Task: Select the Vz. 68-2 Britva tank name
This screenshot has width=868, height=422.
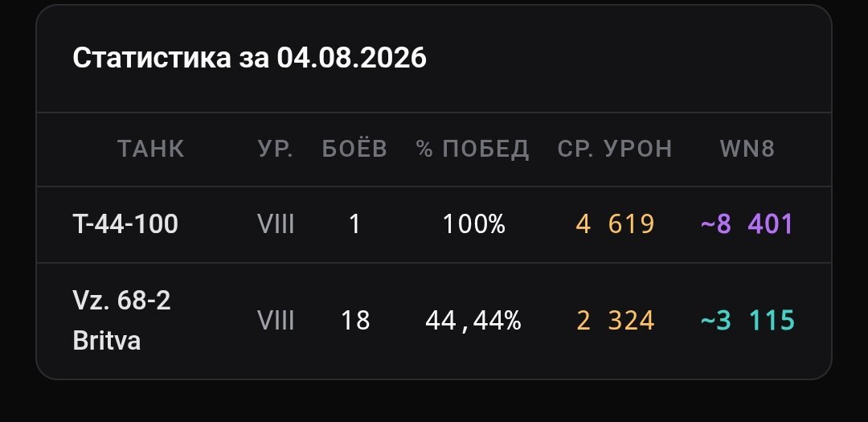Action: pyautogui.click(x=122, y=321)
